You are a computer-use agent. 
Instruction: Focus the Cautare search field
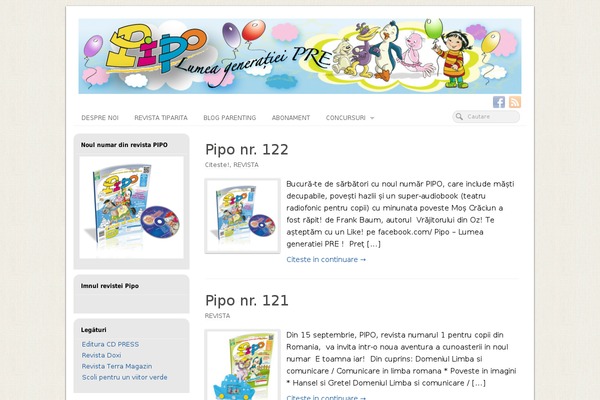pos(486,117)
